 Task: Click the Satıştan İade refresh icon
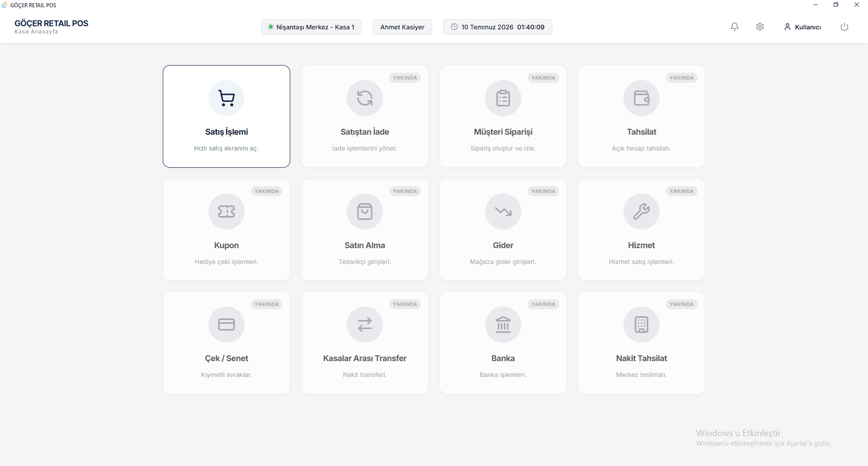(x=365, y=98)
